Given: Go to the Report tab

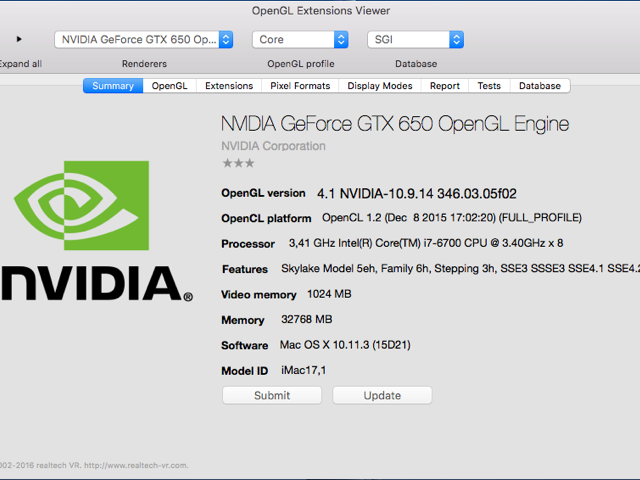Looking at the screenshot, I should click(x=444, y=86).
